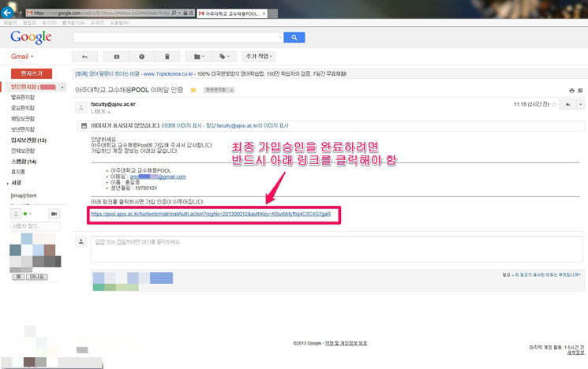This screenshot has height=369, width=588.
Task: Open the 보낸편지함 sent mail folder
Action: [23, 129]
